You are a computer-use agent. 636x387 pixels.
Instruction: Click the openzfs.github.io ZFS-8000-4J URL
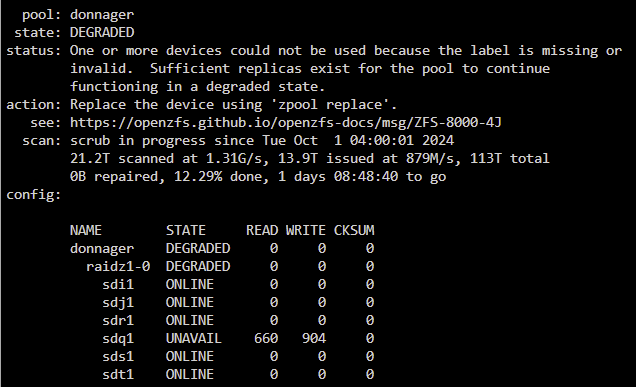286,123
